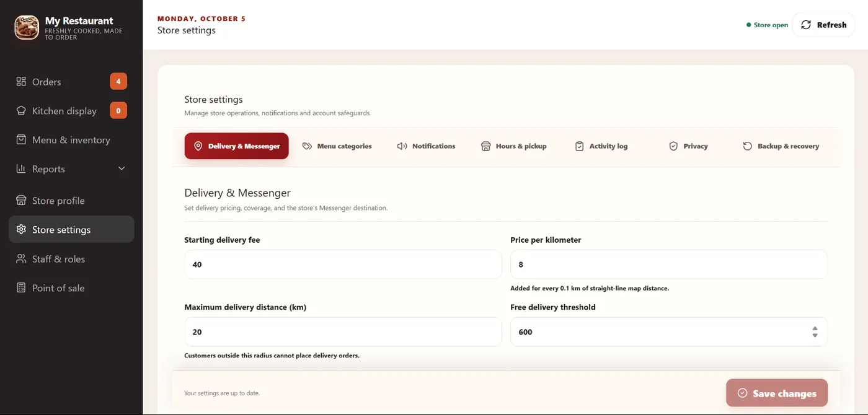Select Store settings in sidebar
This screenshot has width=868, height=415.
click(71, 229)
